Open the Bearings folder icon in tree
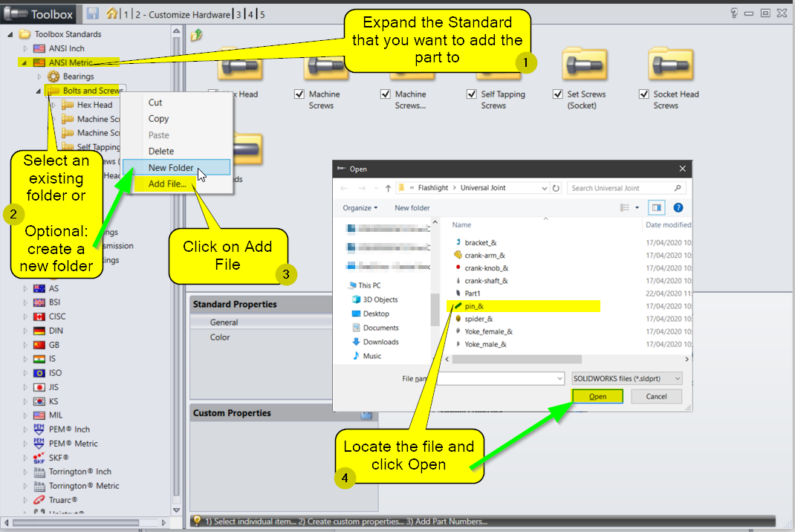The height and width of the screenshot is (532, 795). click(x=53, y=77)
